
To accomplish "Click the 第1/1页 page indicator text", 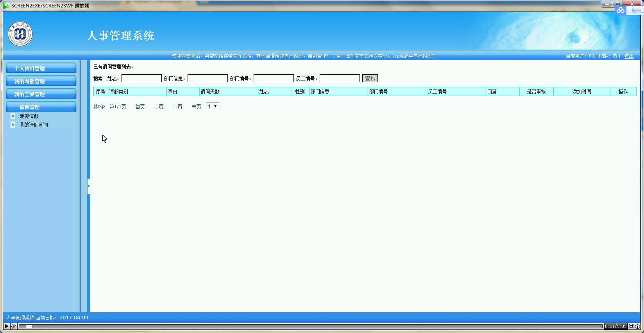I will [118, 107].
